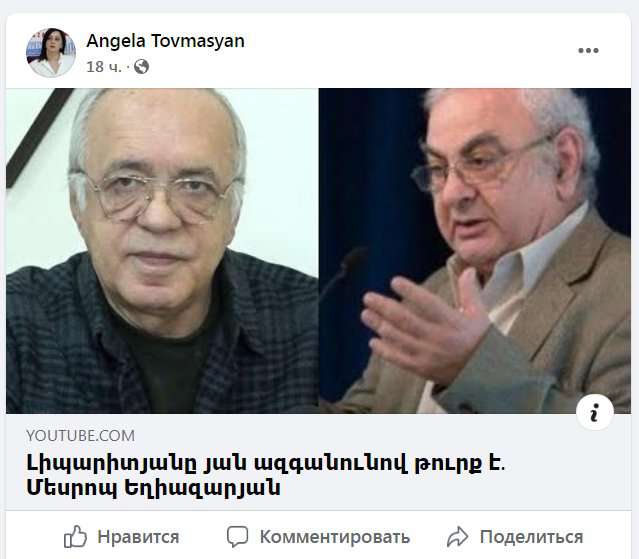Click the thumbs-up Like icon
The height and width of the screenshot is (559, 639).
(75, 537)
